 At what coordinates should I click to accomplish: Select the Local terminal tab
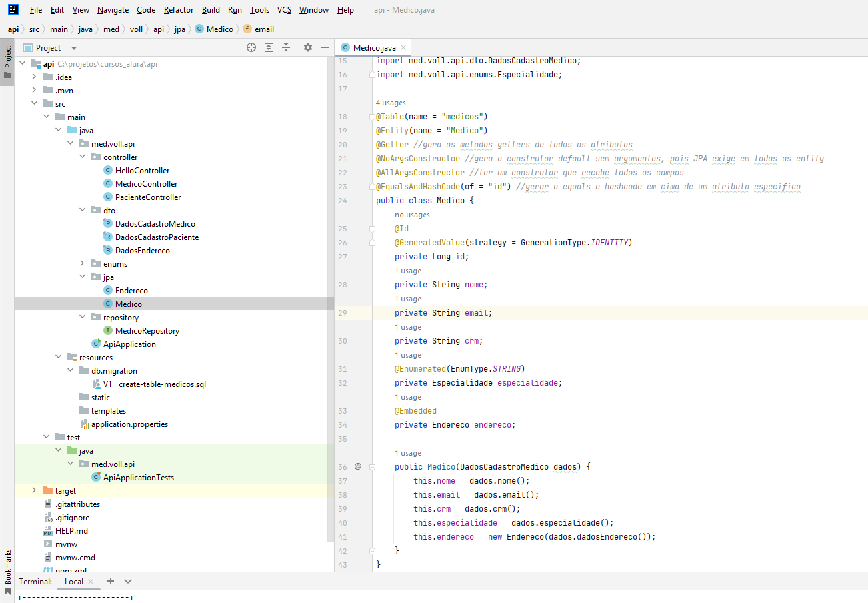pos(74,581)
